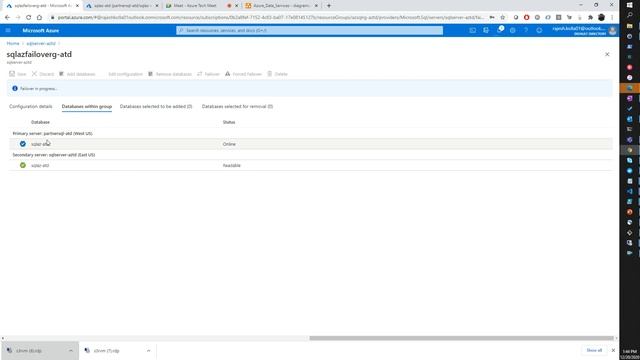Focus the Search resources, services, and docs box
This screenshot has height=360, width=640.
[309, 30]
